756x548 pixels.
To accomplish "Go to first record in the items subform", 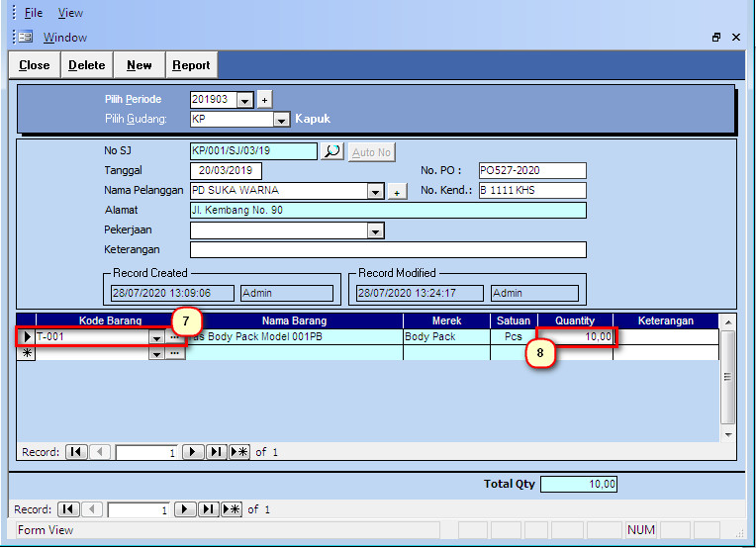I will [76, 452].
